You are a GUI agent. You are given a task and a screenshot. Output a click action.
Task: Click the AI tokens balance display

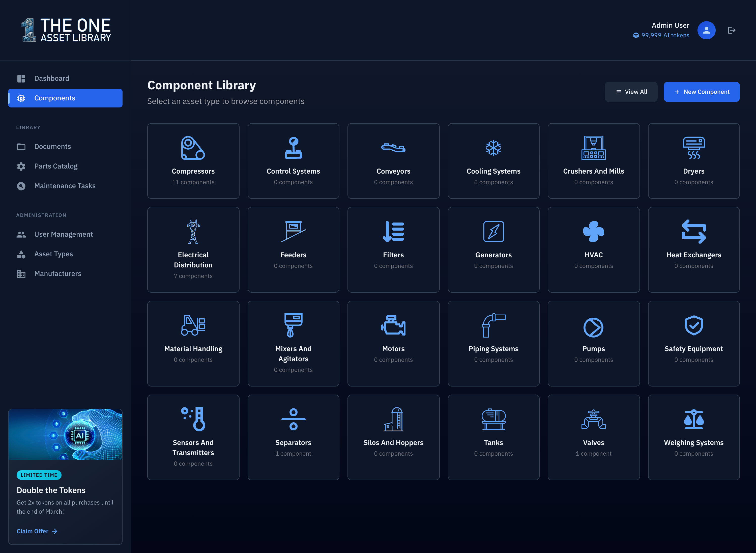pos(661,35)
